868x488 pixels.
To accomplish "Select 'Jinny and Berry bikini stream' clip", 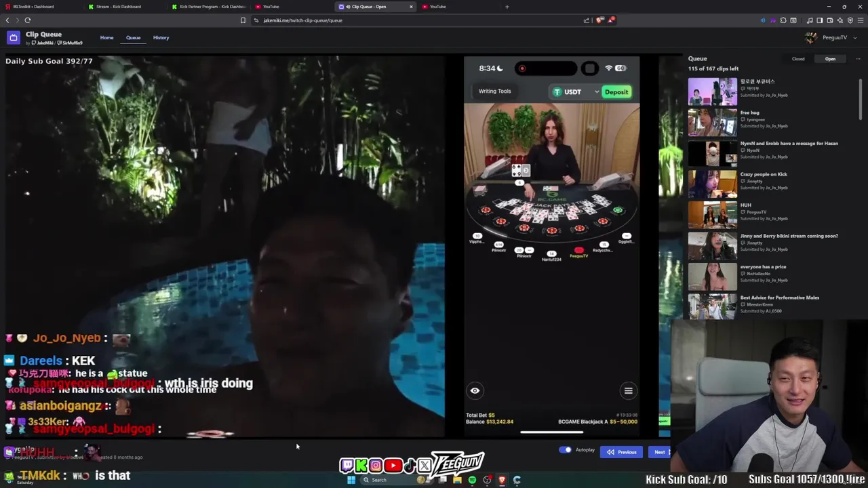I will [771, 246].
